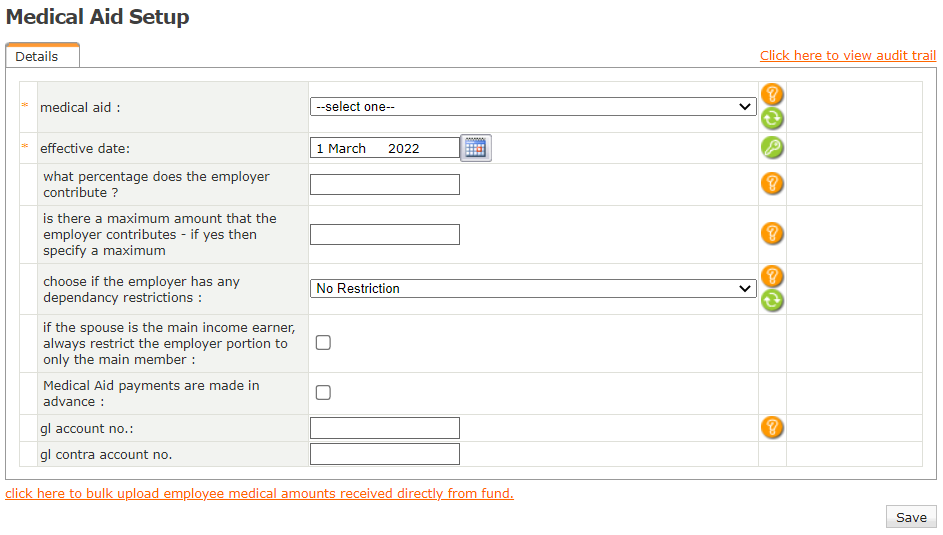Tick the spouse main income earner checkbox

tap(323, 343)
